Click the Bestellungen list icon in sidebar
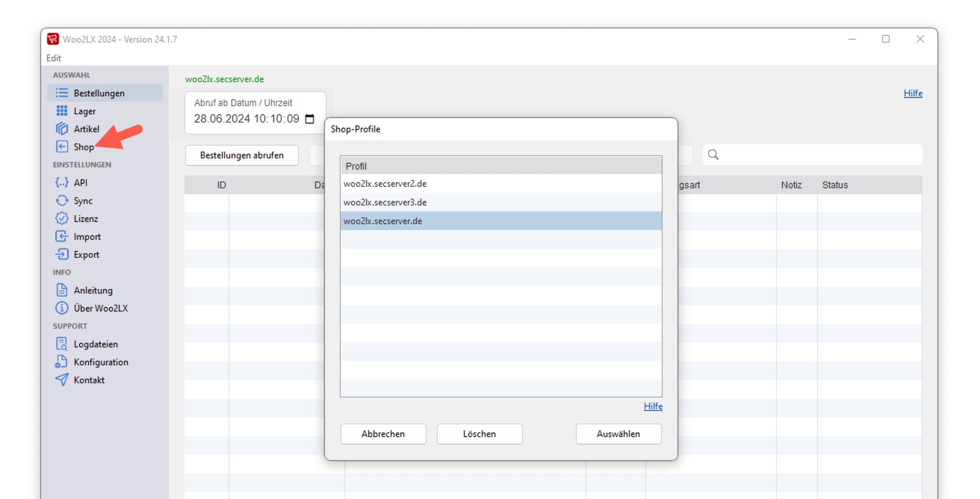 62,93
